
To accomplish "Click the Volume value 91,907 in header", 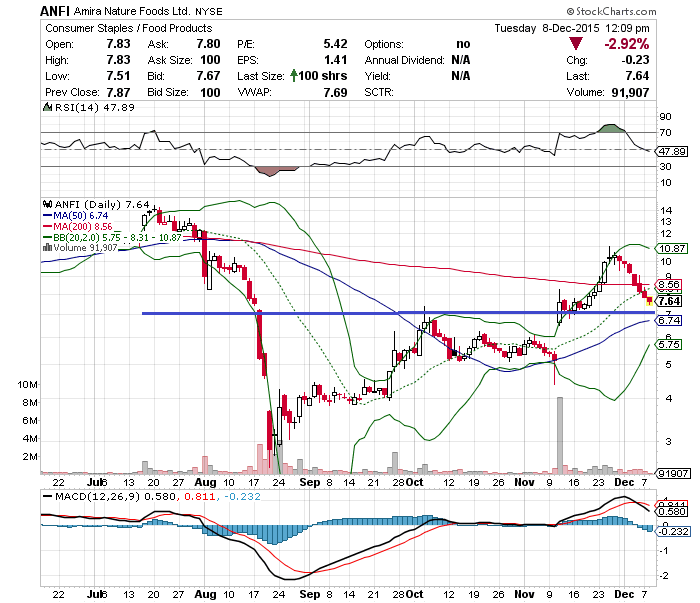I will [630, 92].
